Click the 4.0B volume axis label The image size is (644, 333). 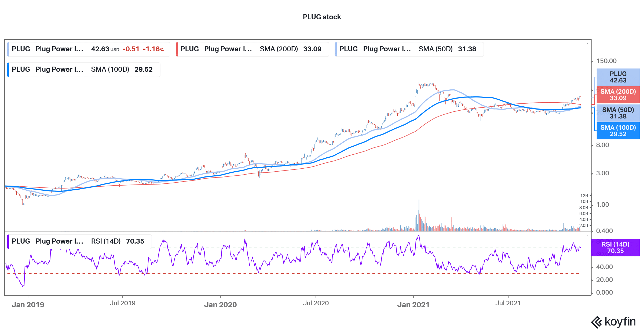coord(584,219)
